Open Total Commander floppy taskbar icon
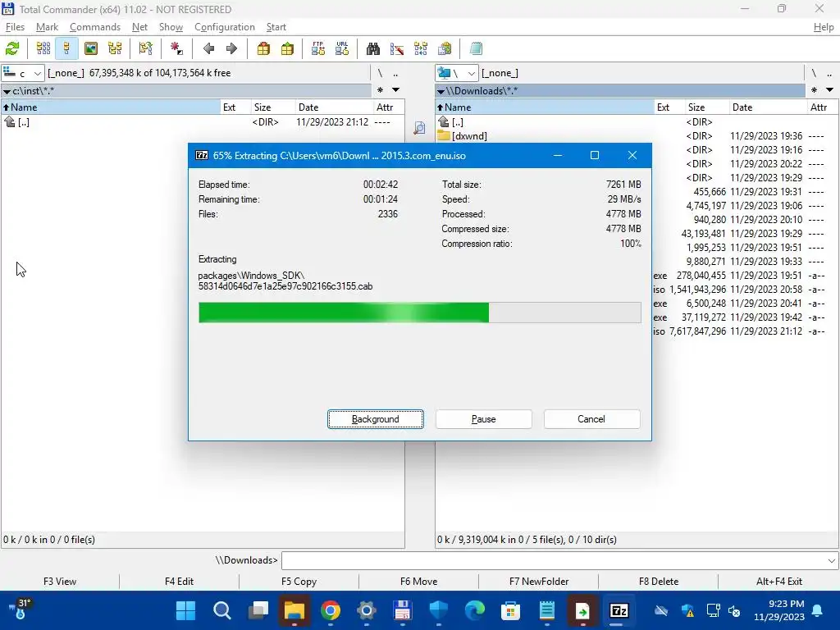Screen dimensions: 840x630 click(x=402, y=610)
